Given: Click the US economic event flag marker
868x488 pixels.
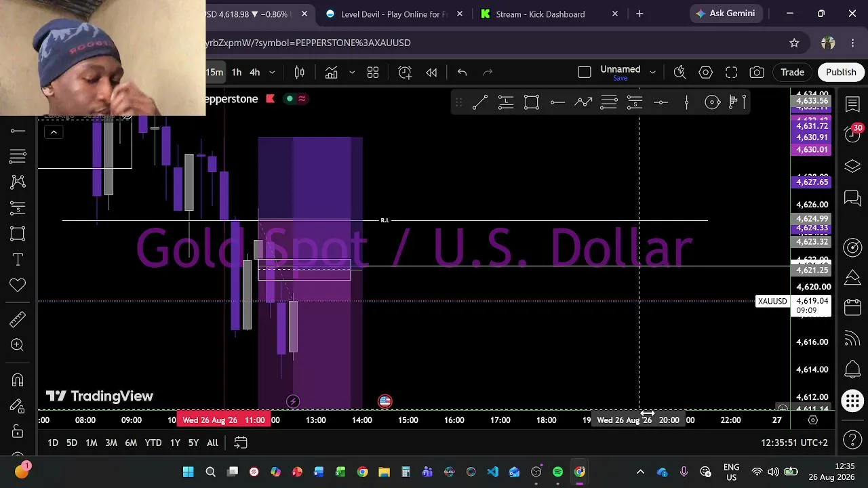Looking at the screenshot, I should coord(384,401).
